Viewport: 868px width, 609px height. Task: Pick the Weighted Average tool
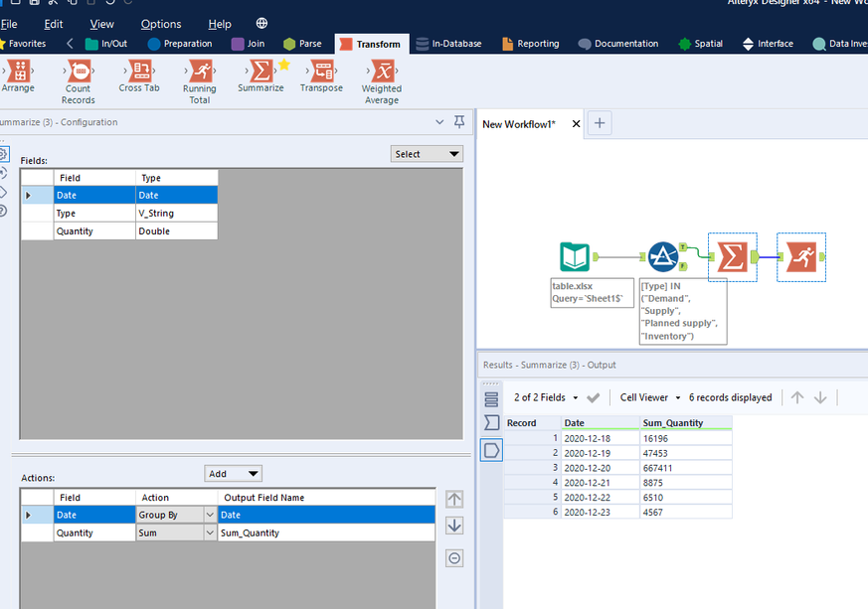point(381,72)
